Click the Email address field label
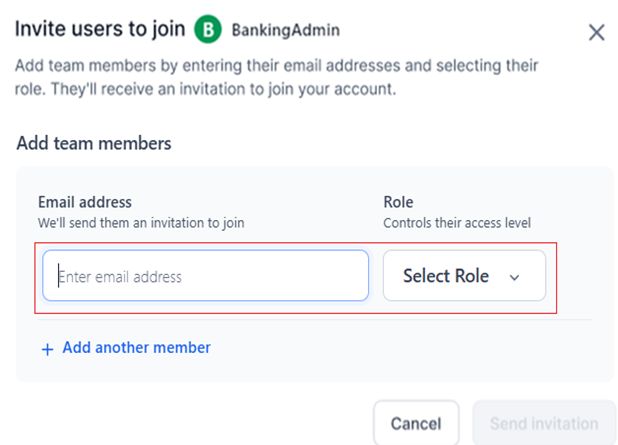This screenshot has width=618, height=445. pos(85,202)
